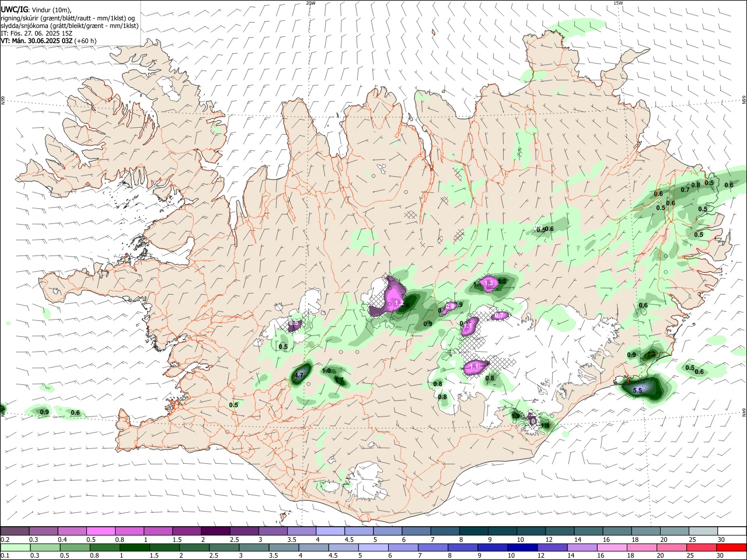Click the 5.5 precipitation value off southeast coast
Image resolution: width=747 pixels, height=560 pixels.
click(637, 391)
